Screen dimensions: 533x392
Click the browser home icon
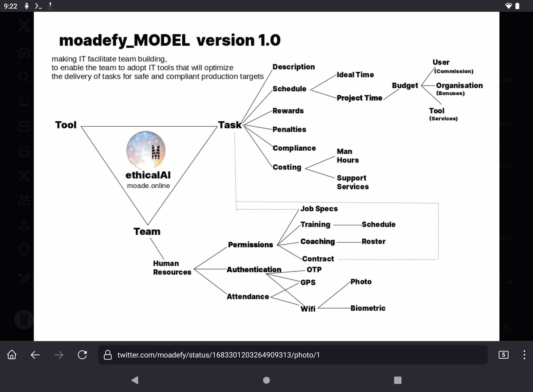click(x=12, y=355)
